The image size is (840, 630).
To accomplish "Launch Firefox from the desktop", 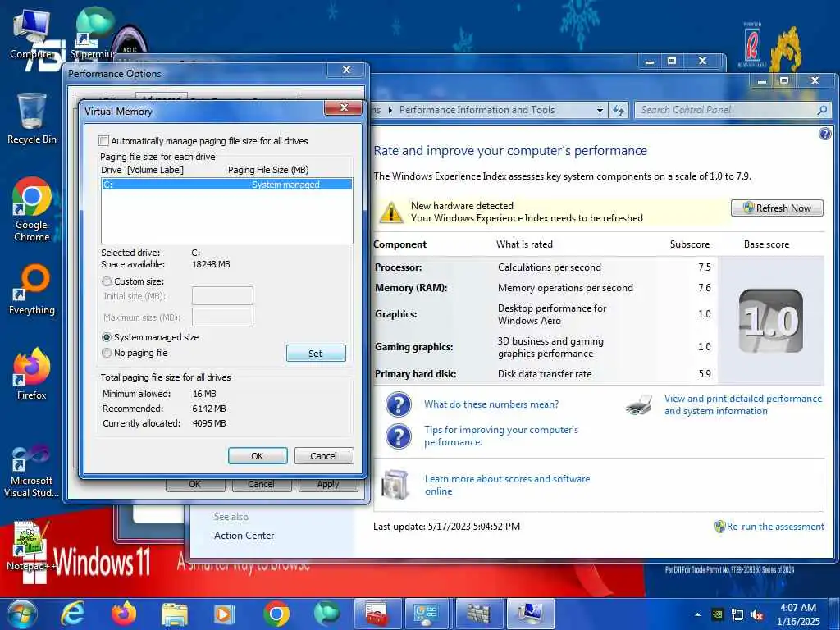I will [32, 374].
